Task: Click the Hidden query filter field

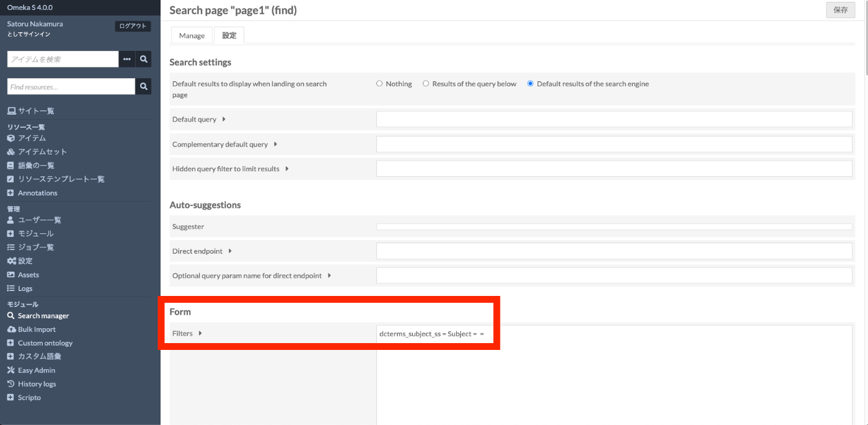Action: tap(614, 168)
